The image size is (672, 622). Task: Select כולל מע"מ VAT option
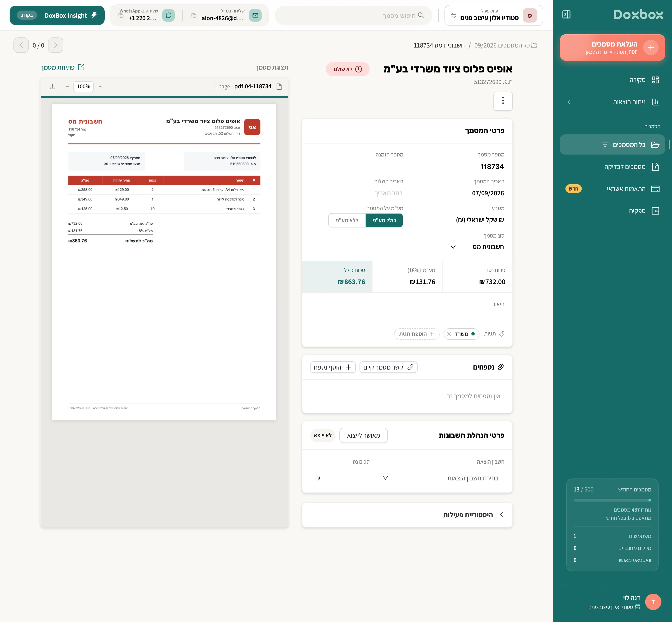pos(384,220)
